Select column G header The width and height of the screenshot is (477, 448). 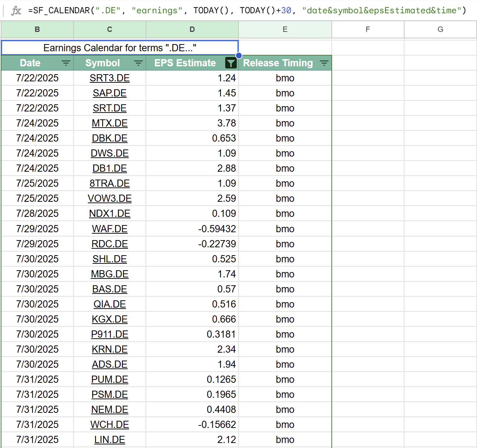[440, 29]
